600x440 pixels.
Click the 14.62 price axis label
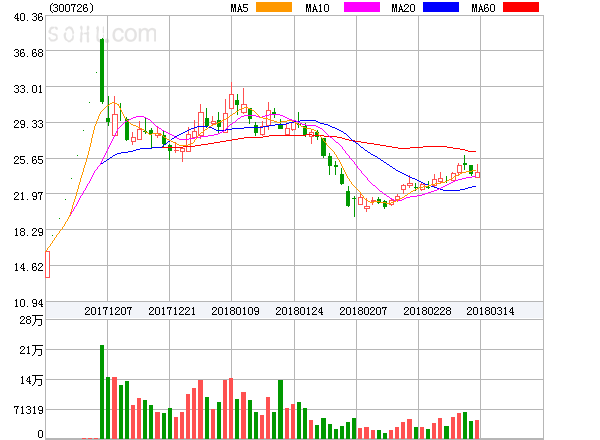[x=28, y=267]
